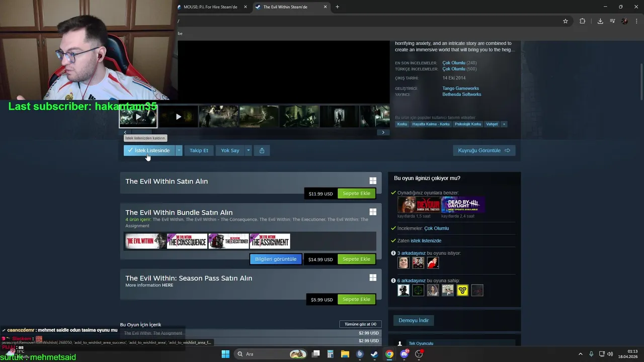Open The Evil Within bundle item image
The width and height of the screenshot is (644, 362).
click(x=145, y=241)
